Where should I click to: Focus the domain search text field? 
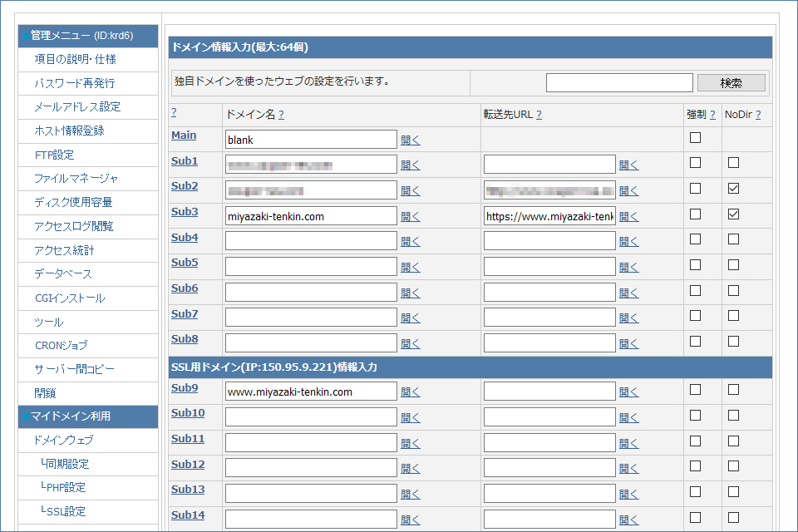(618, 82)
